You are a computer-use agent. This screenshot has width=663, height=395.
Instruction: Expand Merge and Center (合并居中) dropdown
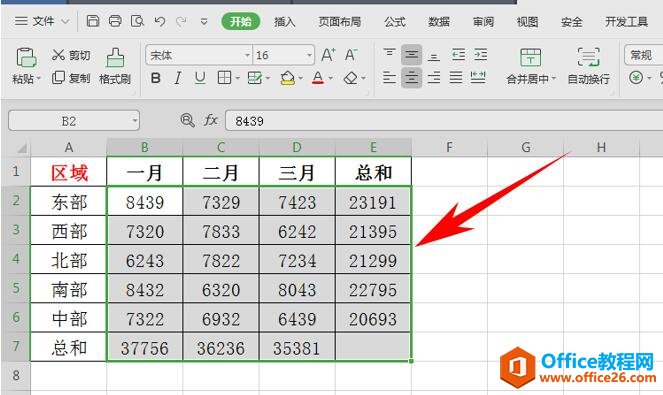553,79
